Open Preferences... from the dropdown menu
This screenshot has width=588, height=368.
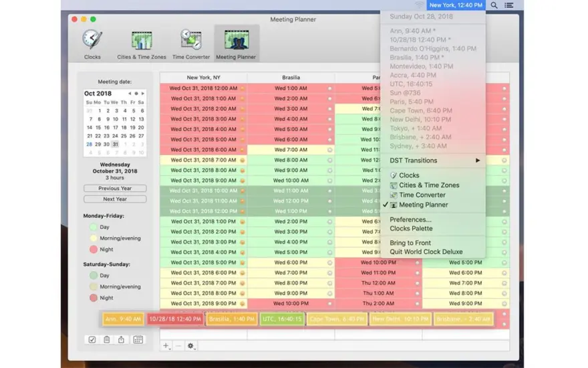tap(433, 219)
